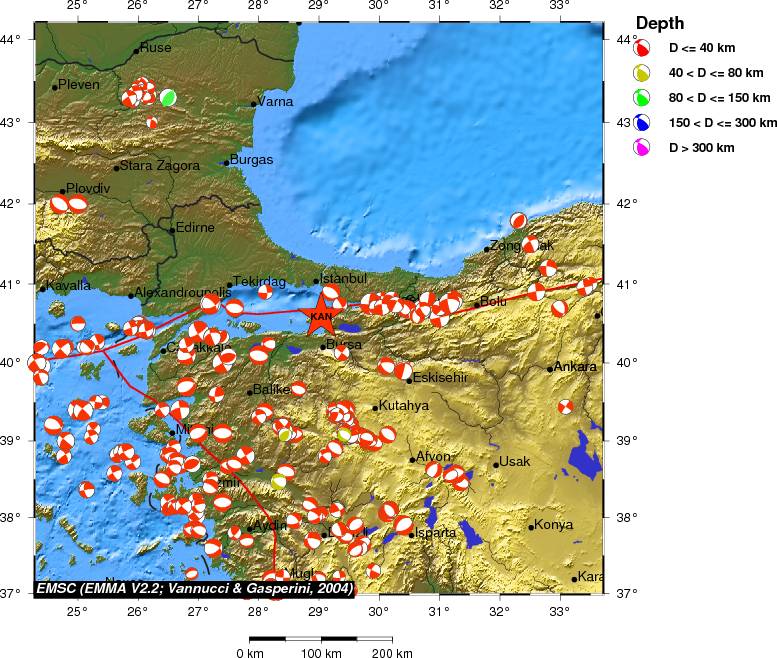Image resolution: width=777 pixels, height=658 pixels.
Task: Click the Eskisehir city label
Action: coord(440,377)
